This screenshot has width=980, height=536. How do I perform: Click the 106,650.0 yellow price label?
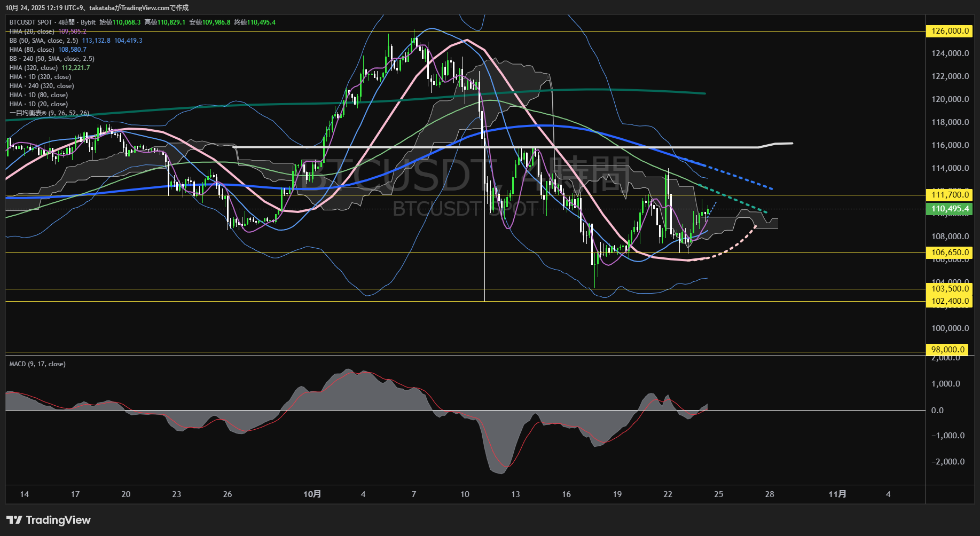950,253
